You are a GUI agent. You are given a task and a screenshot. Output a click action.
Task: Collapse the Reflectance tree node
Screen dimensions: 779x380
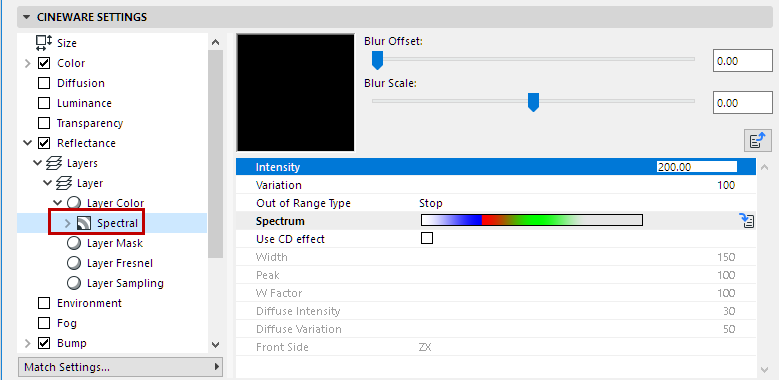[27, 143]
